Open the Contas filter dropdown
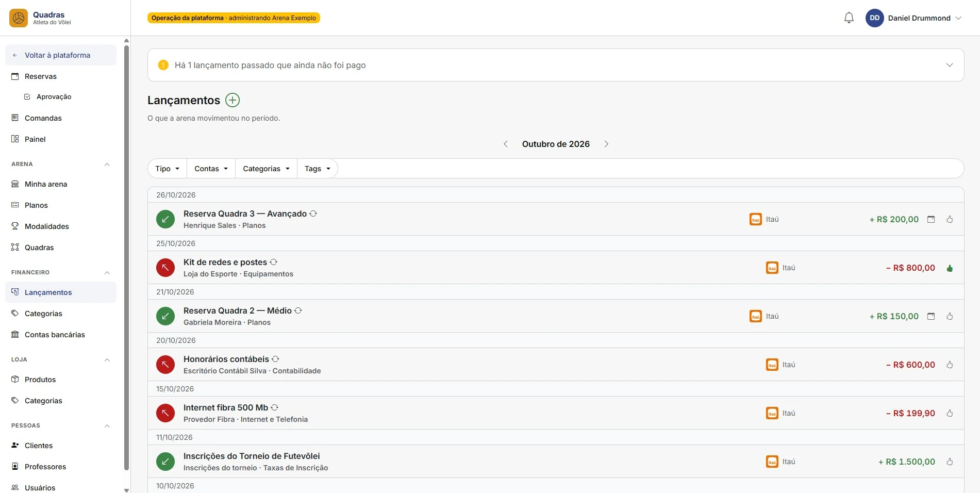Image resolution: width=980 pixels, height=493 pixels. pos(211,169)
